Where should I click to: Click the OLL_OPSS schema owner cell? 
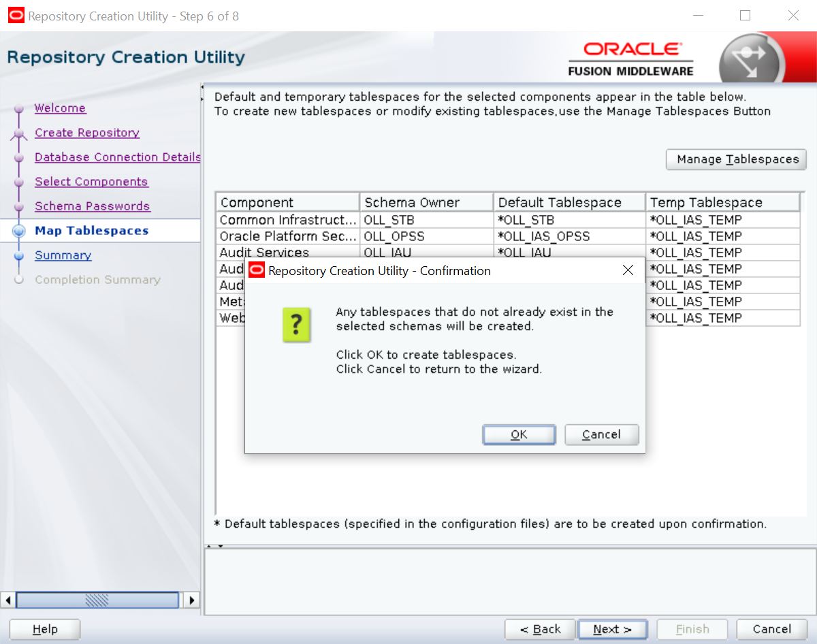click(426, 236)
